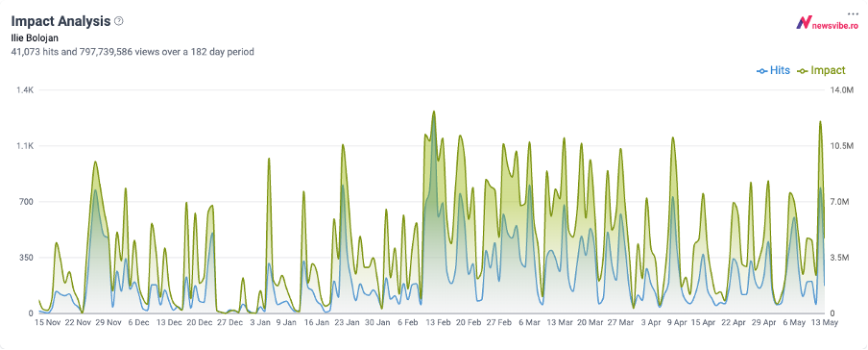Click the 15 Nov date label
The image size is (868, 350).
[47, 322]
